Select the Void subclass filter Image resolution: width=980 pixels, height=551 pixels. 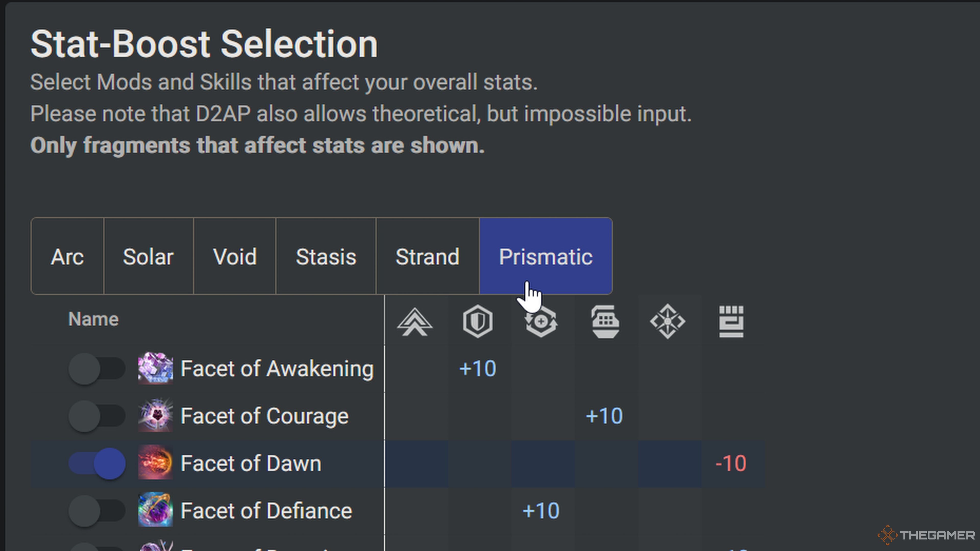[234, 256]
